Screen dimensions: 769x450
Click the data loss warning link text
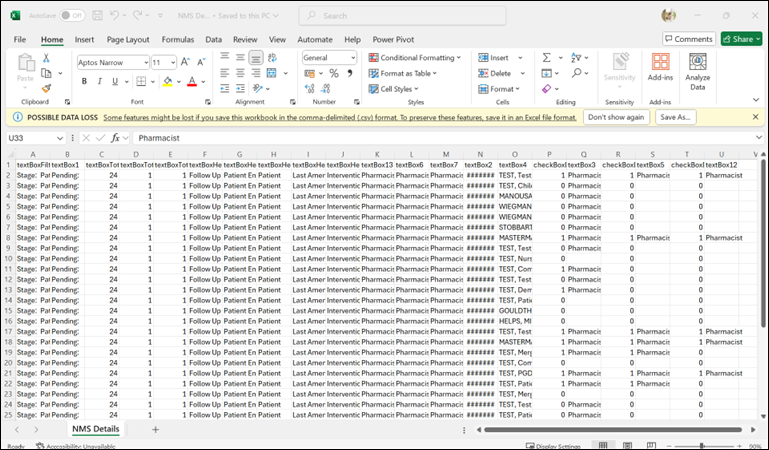pyautogui.click(x=340, y=118)
